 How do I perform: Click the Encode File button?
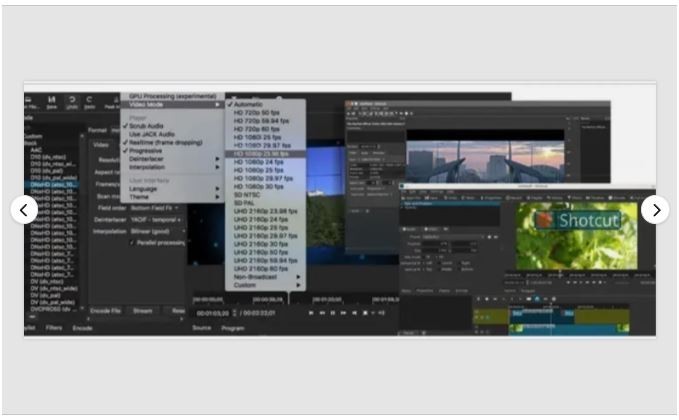[x=105, y=311]
